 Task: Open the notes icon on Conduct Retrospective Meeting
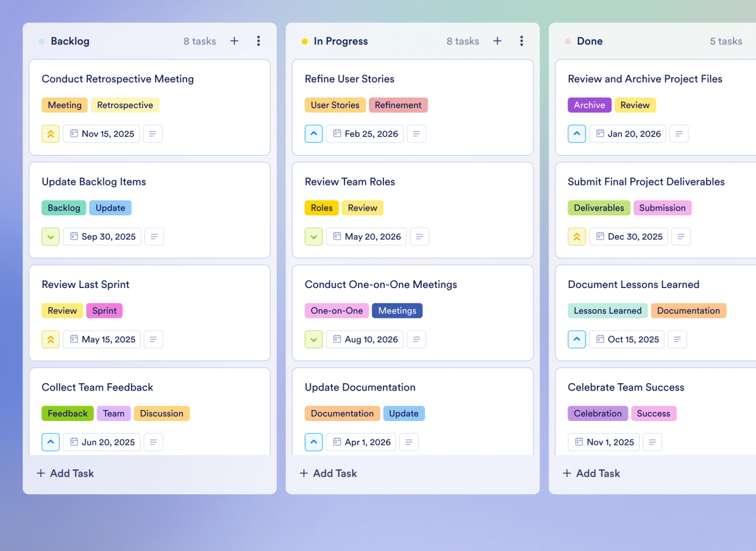click(x=152, y=134)
